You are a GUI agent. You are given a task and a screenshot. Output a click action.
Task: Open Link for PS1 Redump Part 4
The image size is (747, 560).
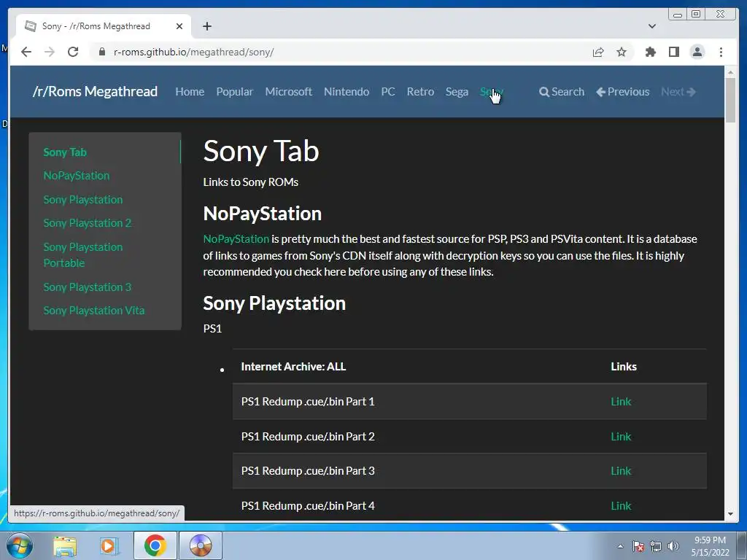pos(621,506)
